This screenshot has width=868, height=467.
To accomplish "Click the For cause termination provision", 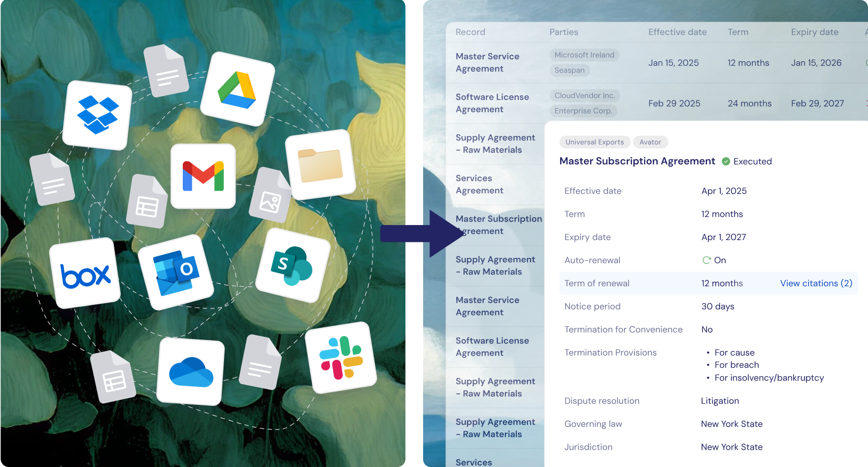I will [734, 353].
